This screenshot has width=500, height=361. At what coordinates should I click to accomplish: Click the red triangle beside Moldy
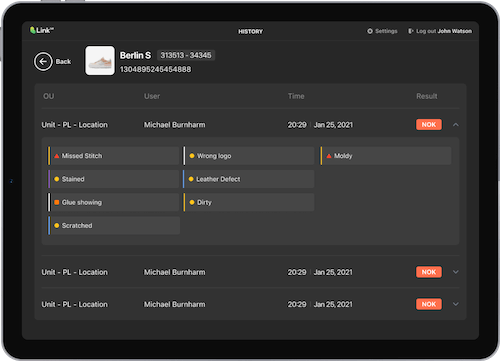329,156
